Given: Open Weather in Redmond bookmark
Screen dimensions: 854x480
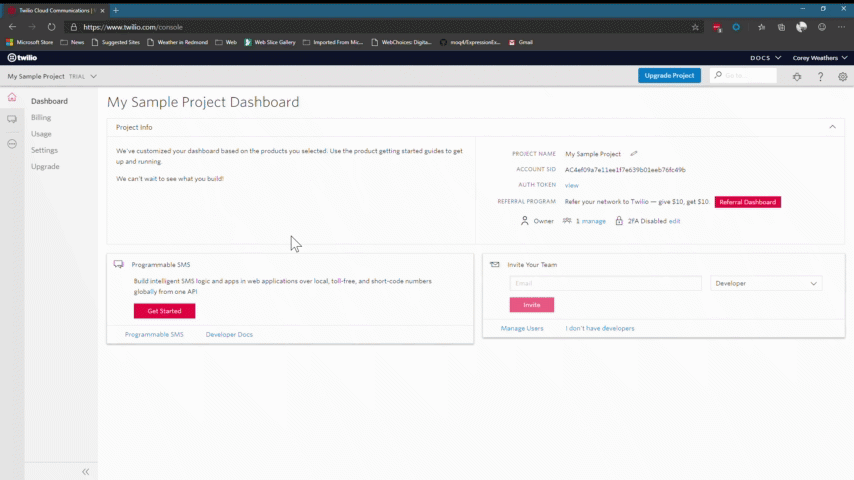Looking at the screenshot, I should [x=178, y=42].
